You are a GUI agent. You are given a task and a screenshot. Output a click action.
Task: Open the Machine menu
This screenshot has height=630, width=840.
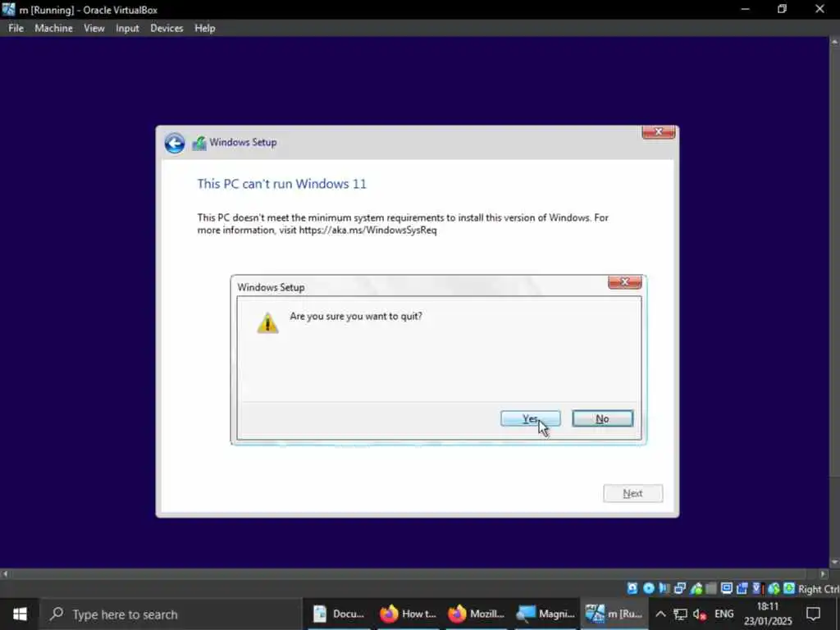(53, 29)
